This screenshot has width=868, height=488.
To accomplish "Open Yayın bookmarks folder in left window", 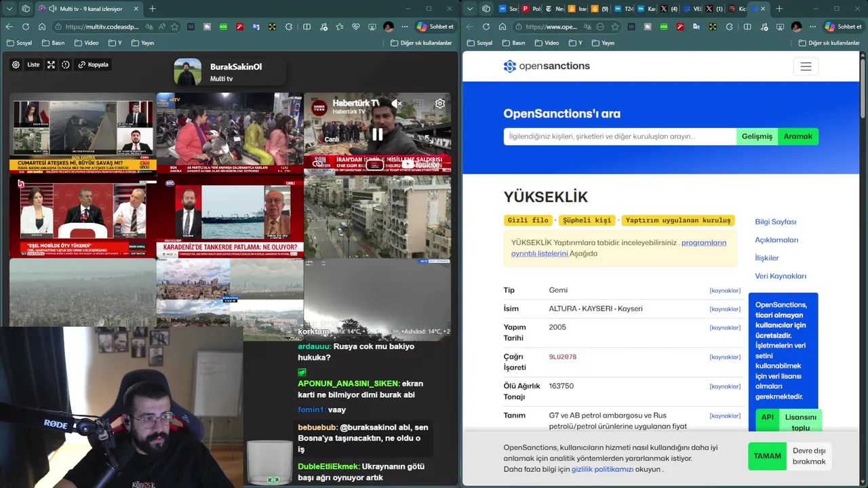I will coord(142,43).
